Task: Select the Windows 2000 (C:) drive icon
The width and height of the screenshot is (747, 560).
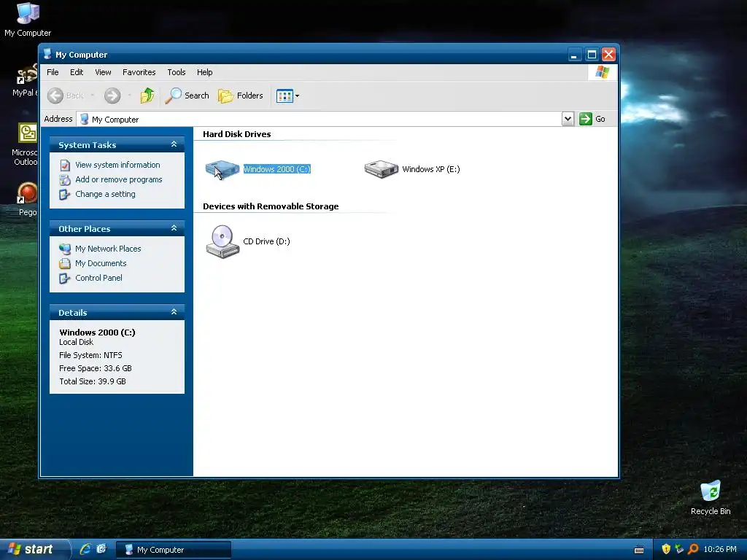Action: [x=222, y=169]
